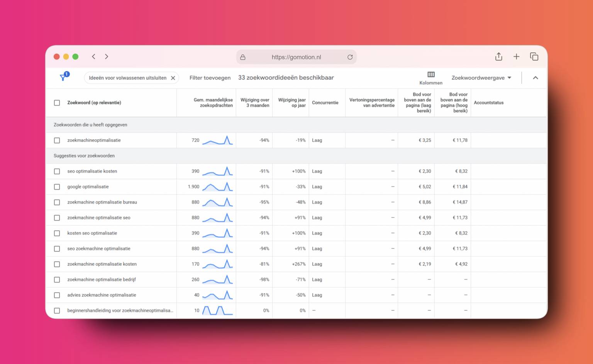Open the Zoekwoordweergave dropdown
The height and width of the screenshot is (364, 593).
[x=481, y=78]
